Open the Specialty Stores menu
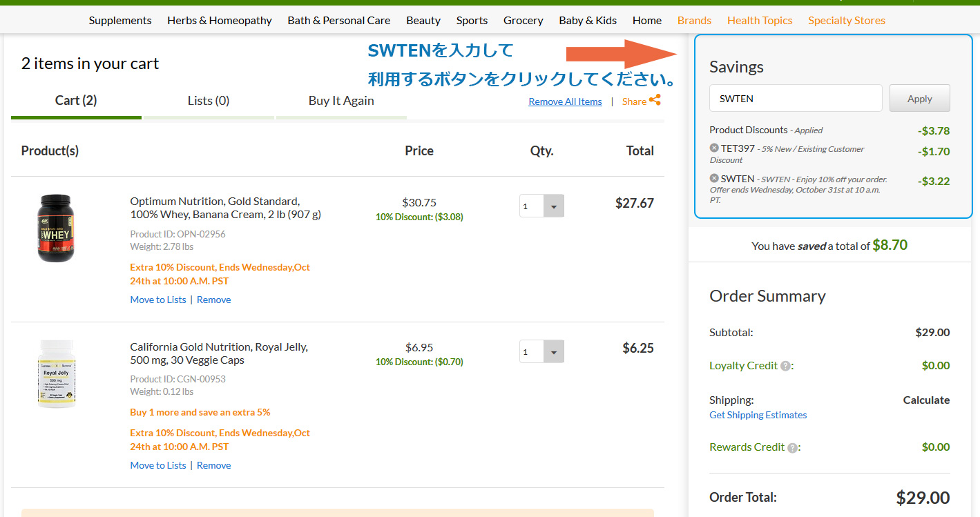 pyautogui.click(x=847, y=20)
